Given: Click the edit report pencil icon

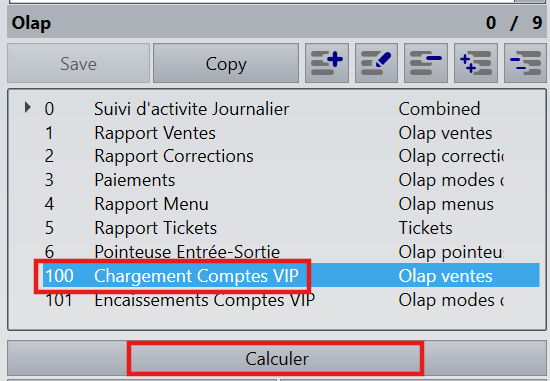Looking at the screenshot, I should 376,63.
